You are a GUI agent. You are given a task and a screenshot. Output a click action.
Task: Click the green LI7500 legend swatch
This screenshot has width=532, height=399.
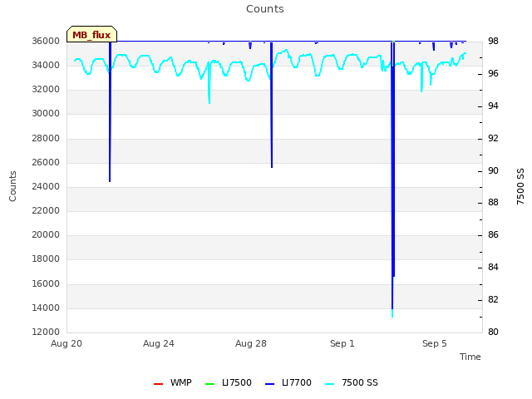point(210,384)
